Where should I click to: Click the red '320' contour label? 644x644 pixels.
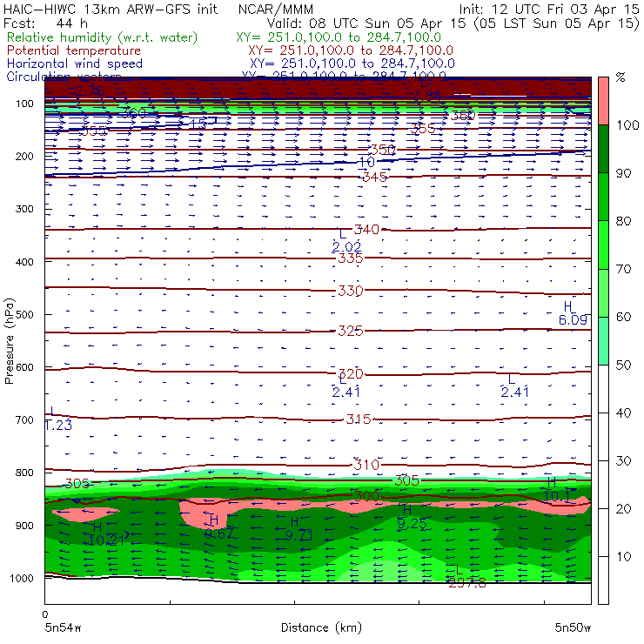[352, 373]
